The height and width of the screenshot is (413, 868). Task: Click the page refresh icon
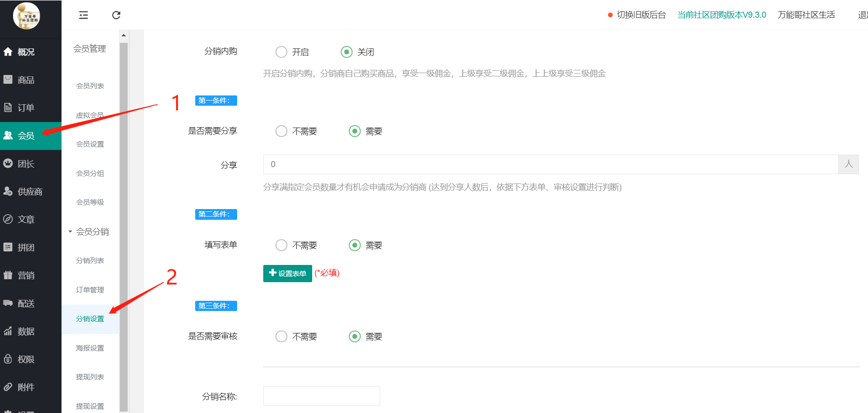point(116,15)
